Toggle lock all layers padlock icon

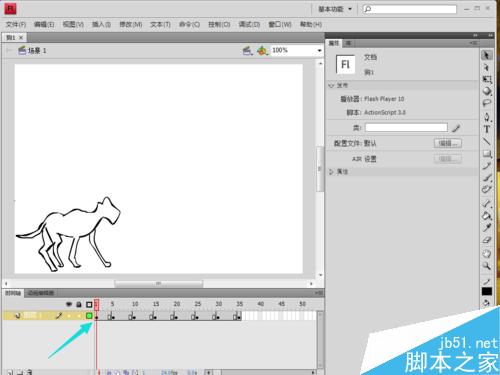(79, 304)
